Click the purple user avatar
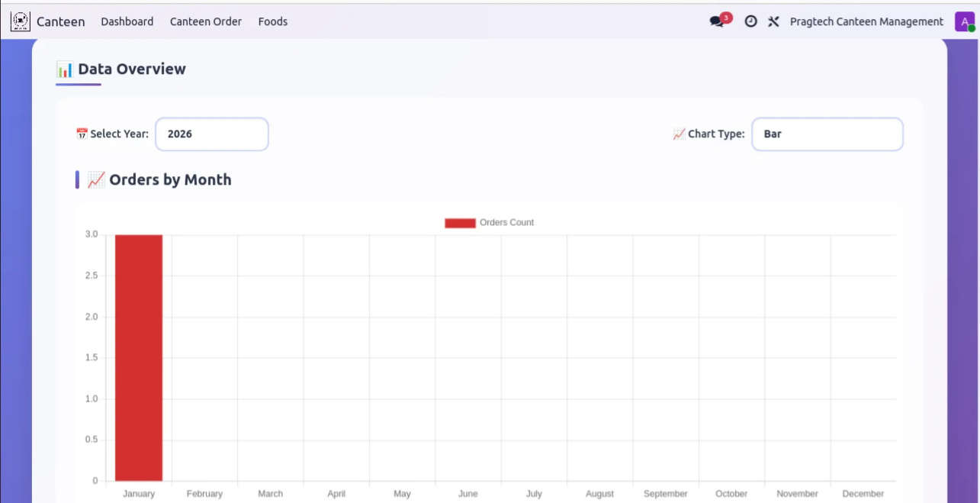The height and width of the screenshot is (503, 980). coord(964,22)
